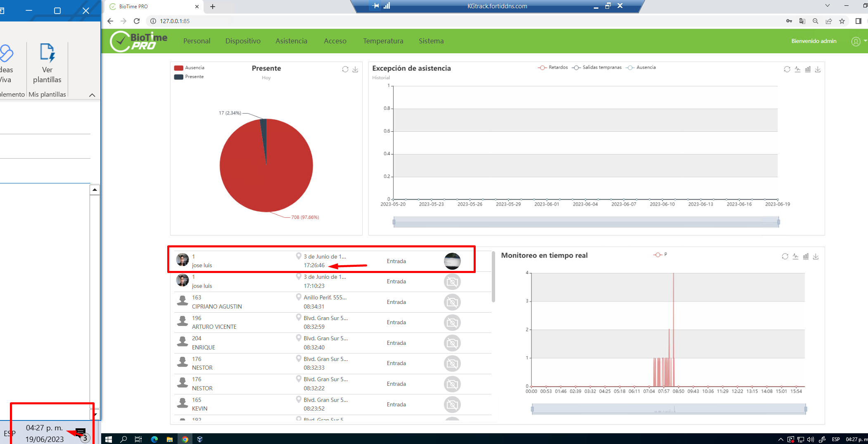Screen dimensions: 868x444
Task: Expand the admin account dropdown arrow
Action: [865, 41]
